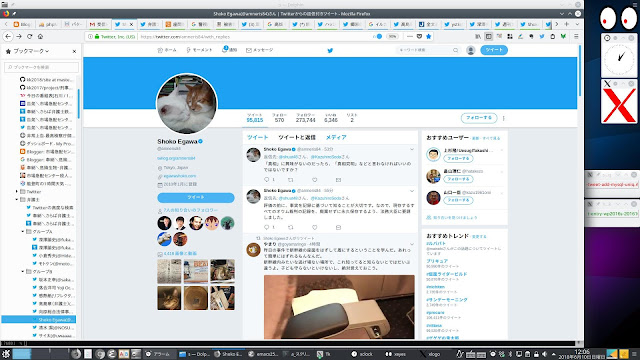Open the emacs25 taskbar entry
640x360 pixels.
264,354
